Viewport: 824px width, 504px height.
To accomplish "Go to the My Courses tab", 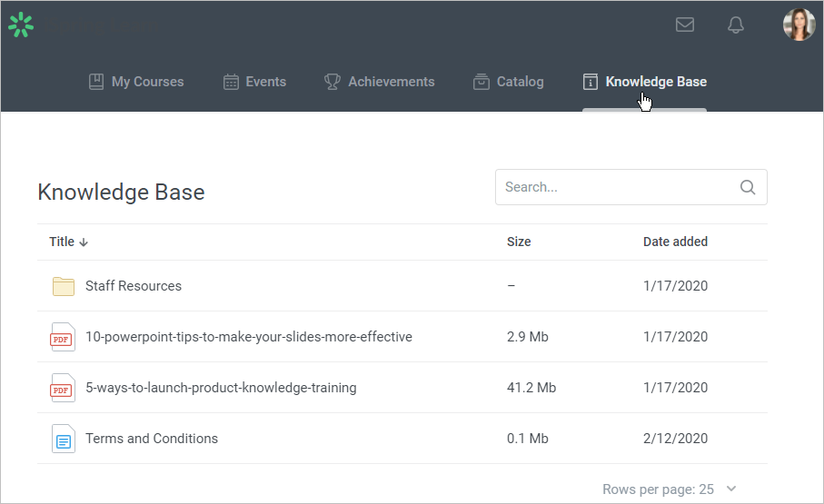I will [136, 82].
